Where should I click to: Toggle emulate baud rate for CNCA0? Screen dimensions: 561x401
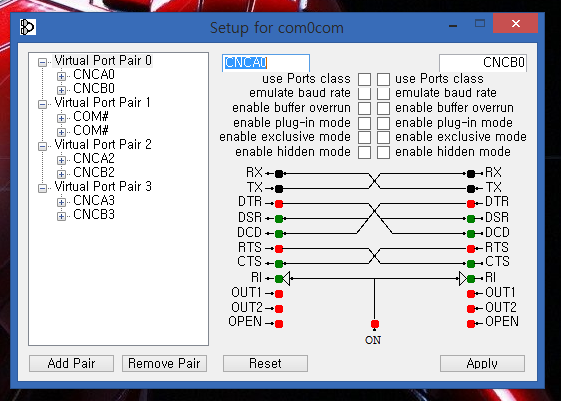click(364, 93)
